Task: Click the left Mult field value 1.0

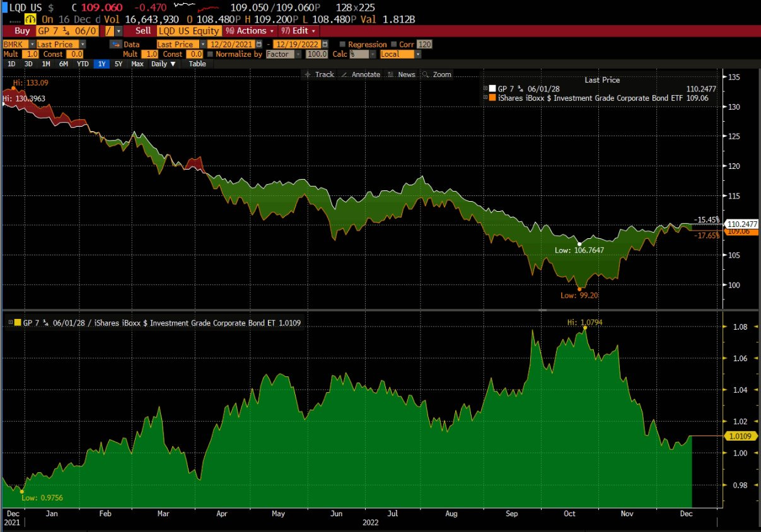Action: [x=30, y=54]
